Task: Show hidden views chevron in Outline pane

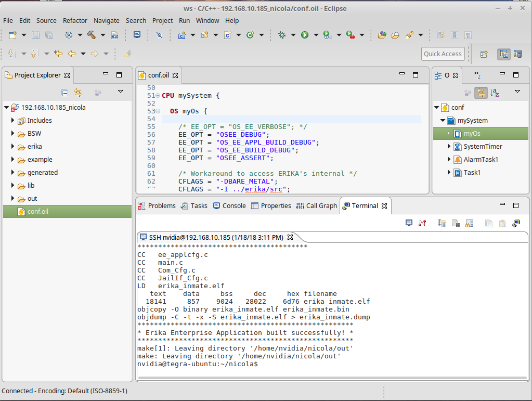Action: coord(477,75)
